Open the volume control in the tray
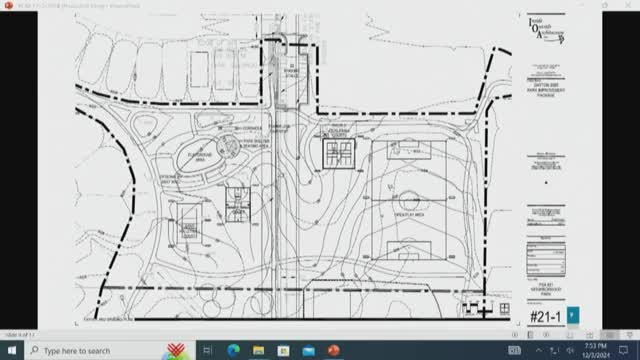Screen dimensions: 640x360 click(570, 350)
